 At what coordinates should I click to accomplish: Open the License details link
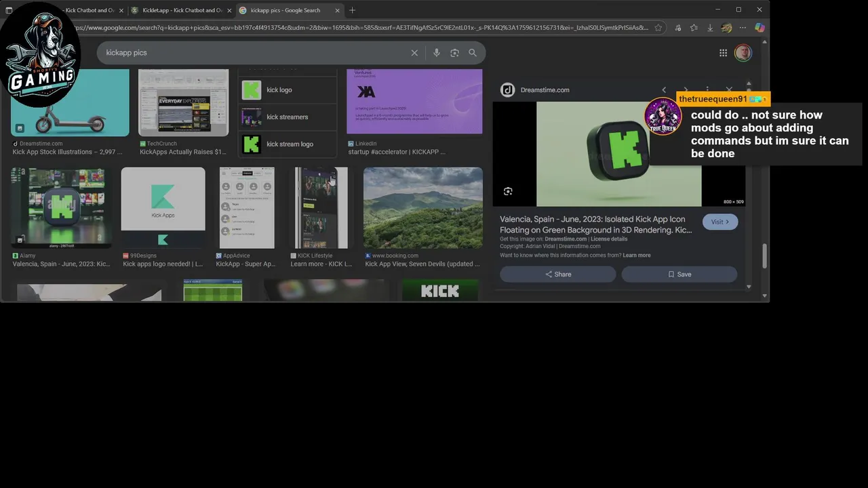coord(609,239)
